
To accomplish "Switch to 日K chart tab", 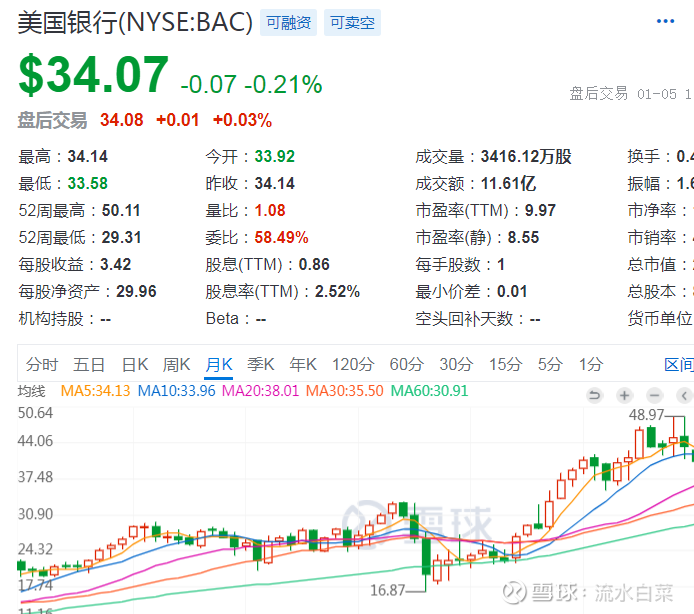I will pyautogui.click(x=135, y=365).
